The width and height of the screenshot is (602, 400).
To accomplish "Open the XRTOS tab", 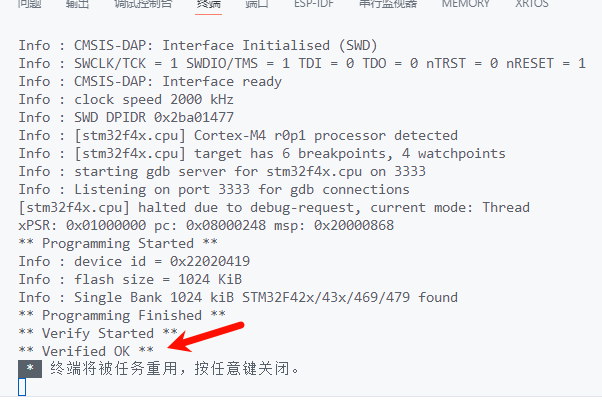I will [x=532, y=4].
